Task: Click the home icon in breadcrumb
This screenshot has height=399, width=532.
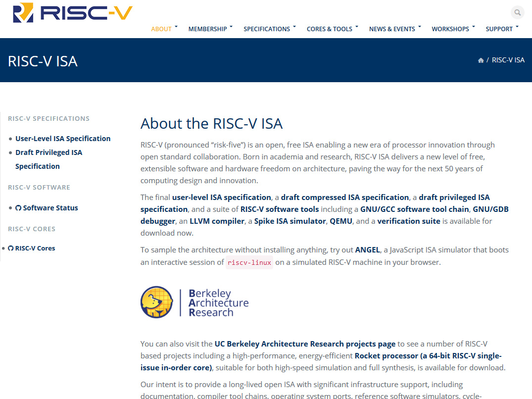Action: (481, 60)
